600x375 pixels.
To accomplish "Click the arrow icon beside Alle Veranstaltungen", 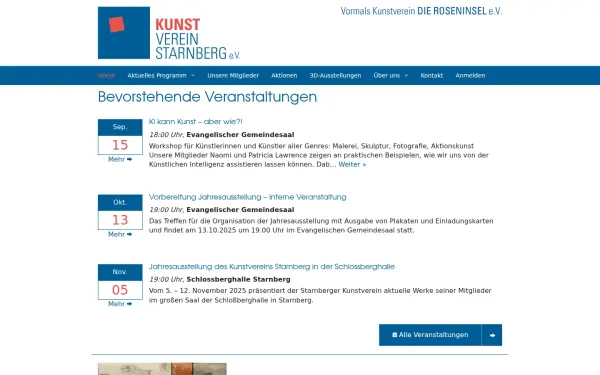I will (x=492, y=335).
